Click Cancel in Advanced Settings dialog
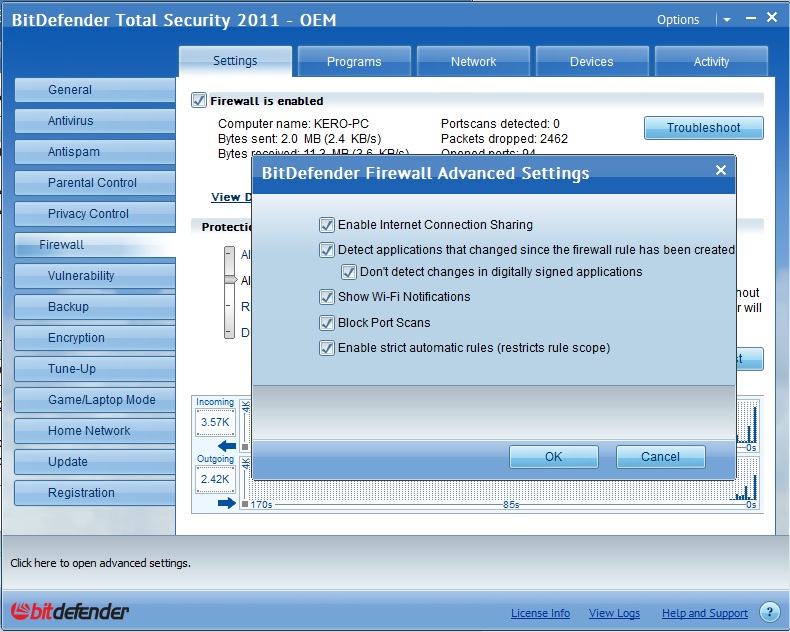Viewport: 790px width, 632px height. coord(661,457)
